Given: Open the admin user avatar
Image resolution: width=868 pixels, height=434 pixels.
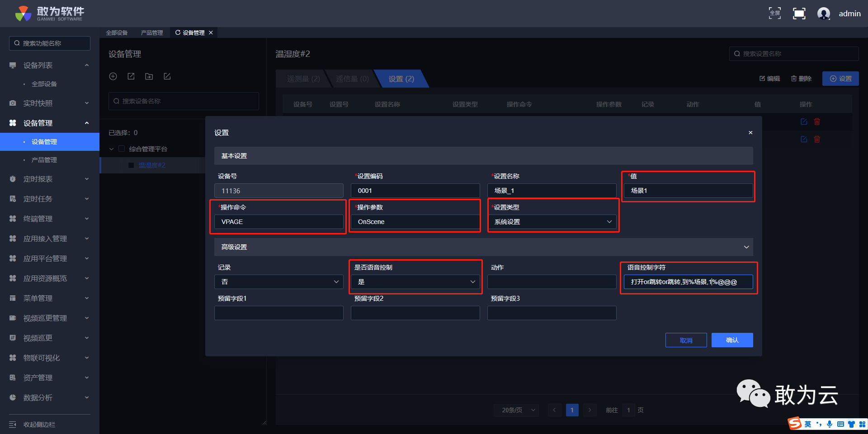Looking at the screenshot, I should 824,14.
